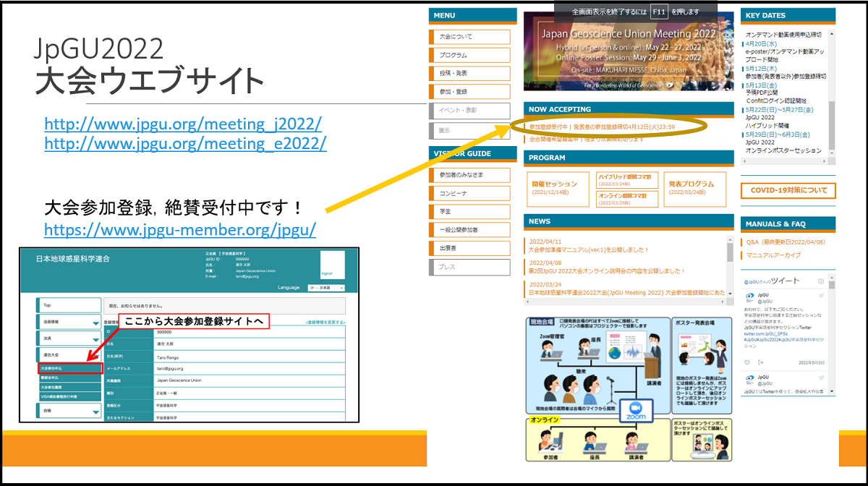868x486 pixels.
Task: Select 展示 in the menu
Action: [x=469, y=130]
